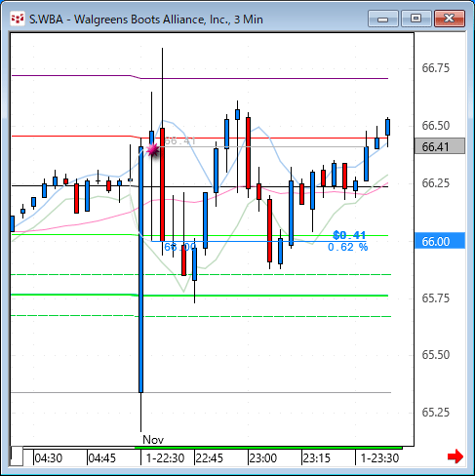Click the red scroll-right arrow
This screenshot has height=476, width=475.
(x=455, y=456)
